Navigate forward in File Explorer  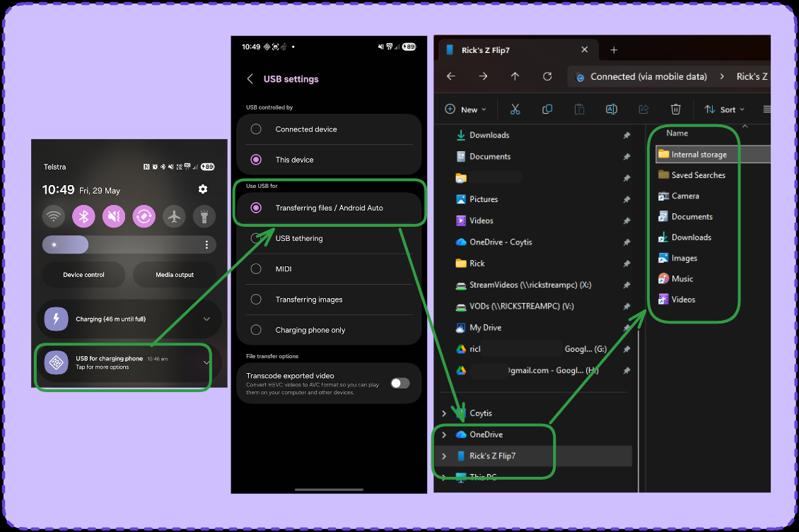pos(483,76)
